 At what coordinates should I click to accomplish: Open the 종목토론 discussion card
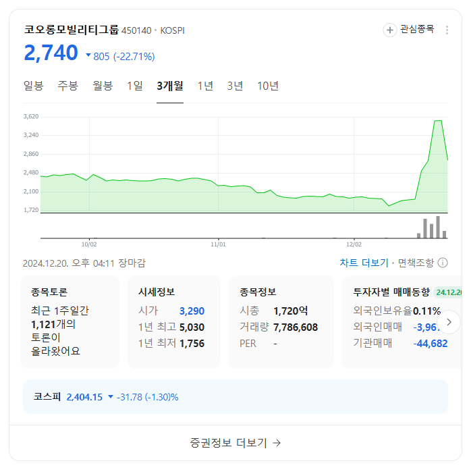click(70, 322)
